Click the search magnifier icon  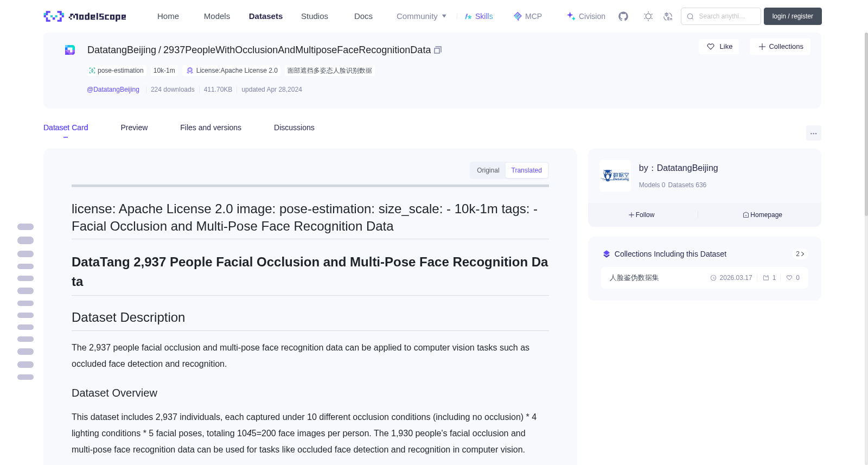691,16
